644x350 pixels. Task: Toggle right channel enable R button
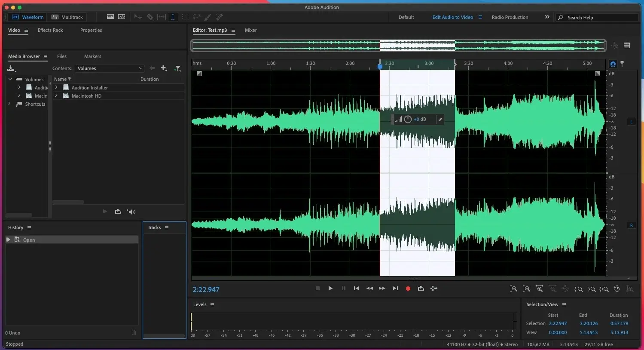(631, 225)
